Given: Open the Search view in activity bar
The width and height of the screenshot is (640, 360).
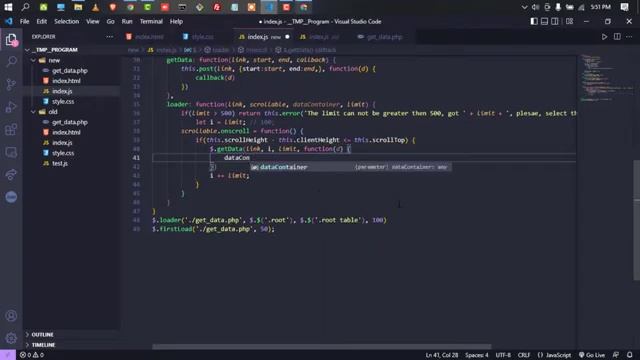Looking at the screenshot, I should pos(11,62).
